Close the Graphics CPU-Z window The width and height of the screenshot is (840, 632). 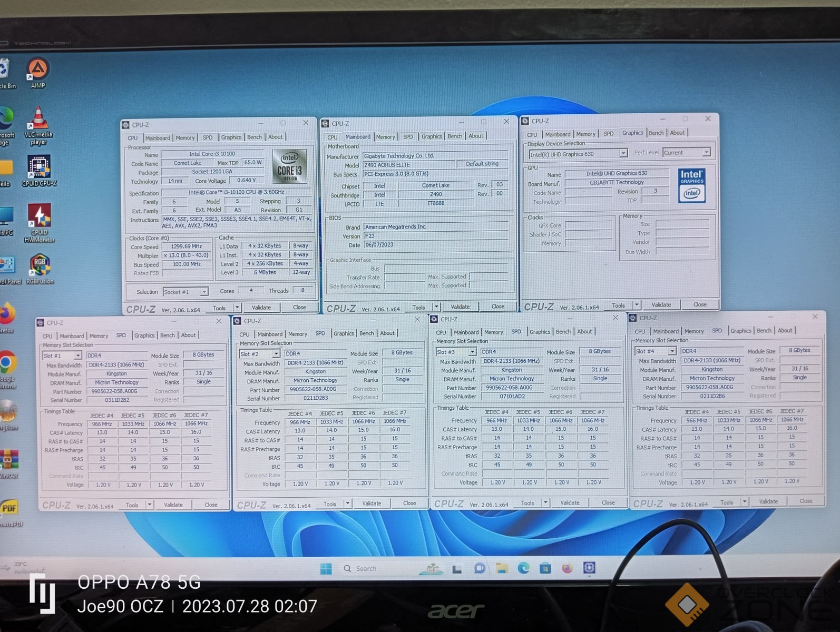click(708, 119)
